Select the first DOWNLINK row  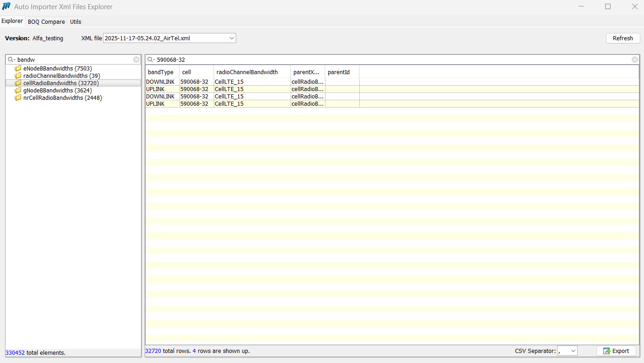point(160,82)
